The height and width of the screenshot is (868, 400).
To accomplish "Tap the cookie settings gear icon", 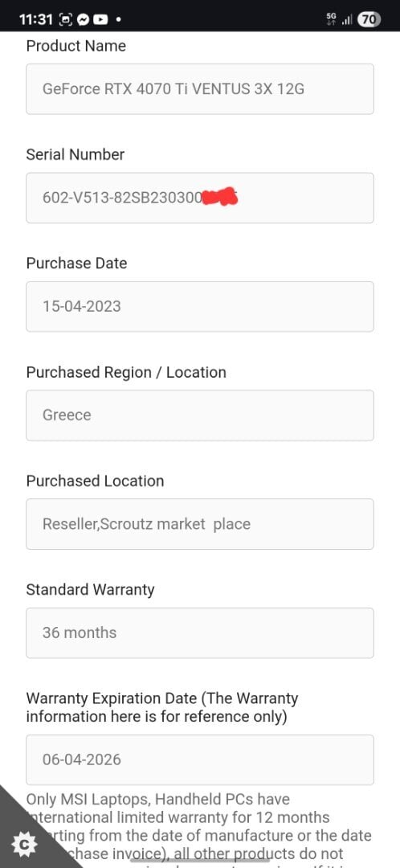I will [x=24, y=844].
